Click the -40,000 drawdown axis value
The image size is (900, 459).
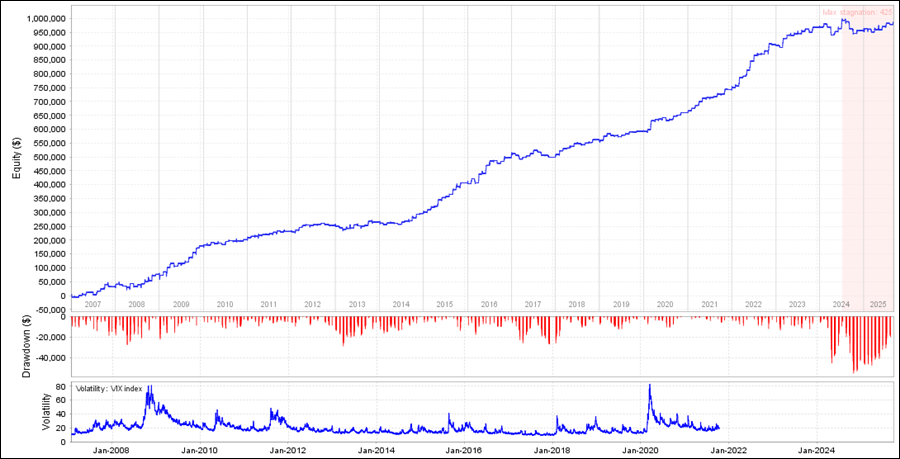51,358
